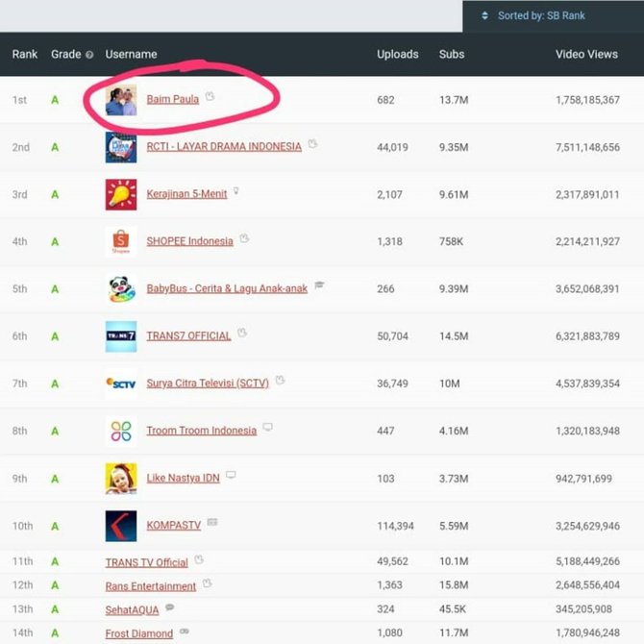644x644 pixels.
Task: Click the BabyBus panda avatar
Action: point(121,289)
